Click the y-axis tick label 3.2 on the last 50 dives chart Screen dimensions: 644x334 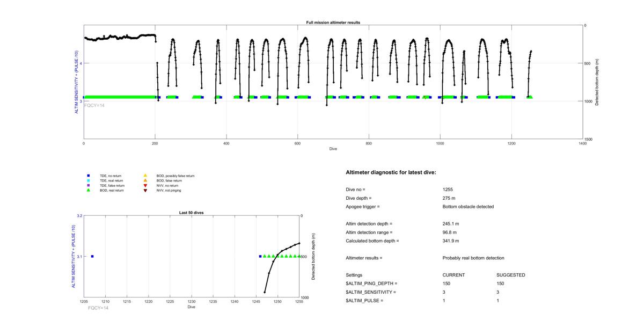(x=79, y=216)
